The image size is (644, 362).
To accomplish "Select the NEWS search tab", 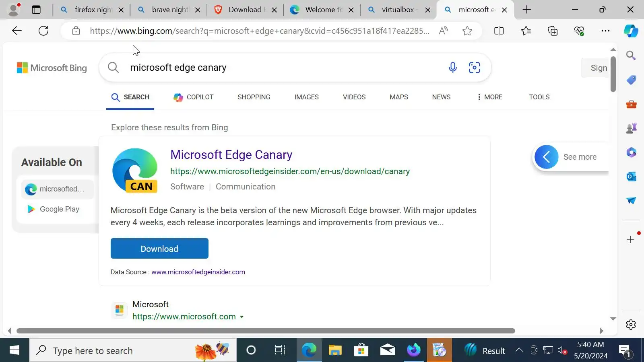I will coord(441,97).
